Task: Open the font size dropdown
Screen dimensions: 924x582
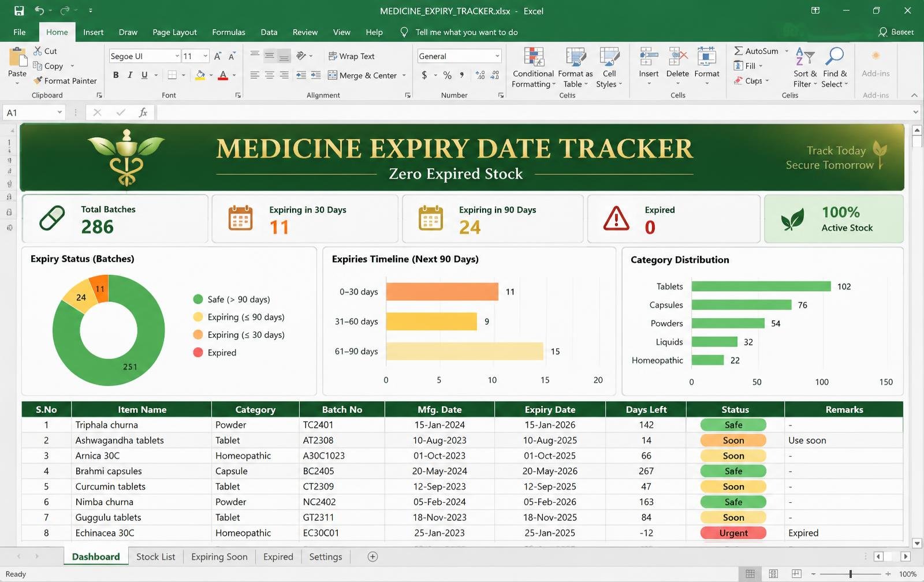Action: 205,56
